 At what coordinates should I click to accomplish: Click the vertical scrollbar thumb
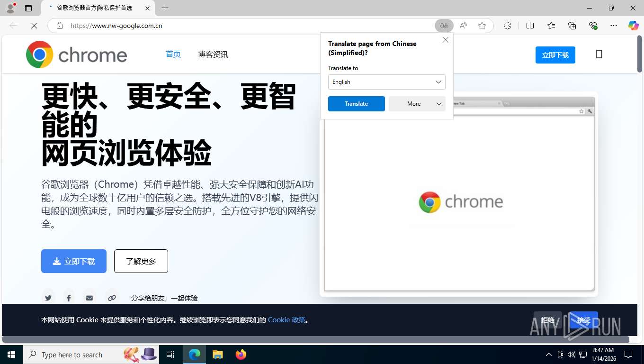[x=640, y=54]
